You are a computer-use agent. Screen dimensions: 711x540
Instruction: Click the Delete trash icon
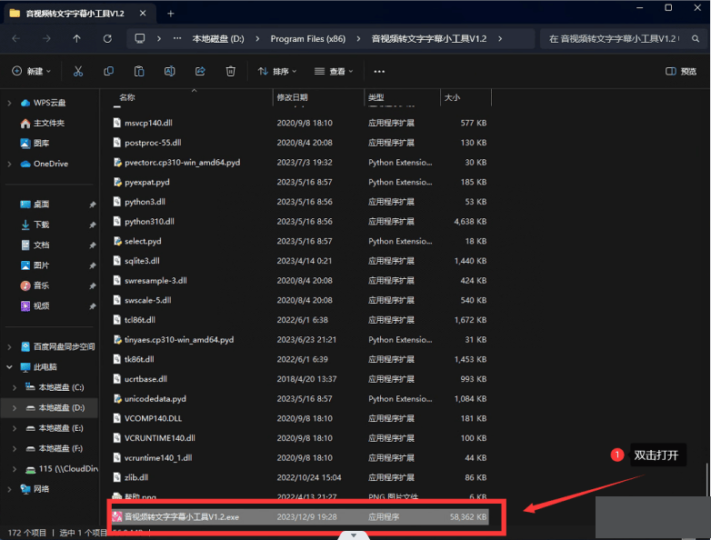coord(230,71)
